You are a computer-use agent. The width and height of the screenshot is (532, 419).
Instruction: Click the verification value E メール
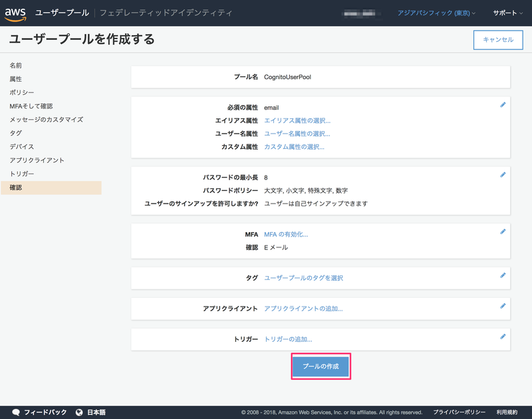[x=276, y=247]
